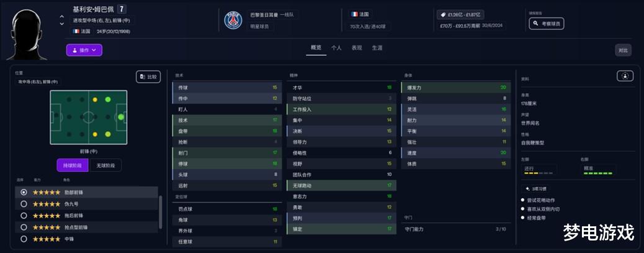
Task: Switch to the 个人 tab
Action: (x=336, y=47)
